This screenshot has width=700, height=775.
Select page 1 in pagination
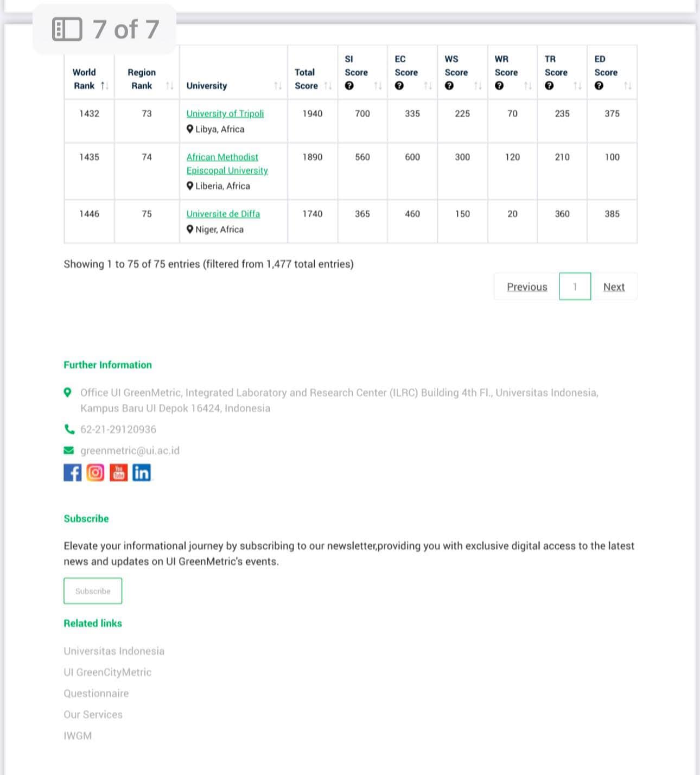pyautogui.click(x=575, y=287)
